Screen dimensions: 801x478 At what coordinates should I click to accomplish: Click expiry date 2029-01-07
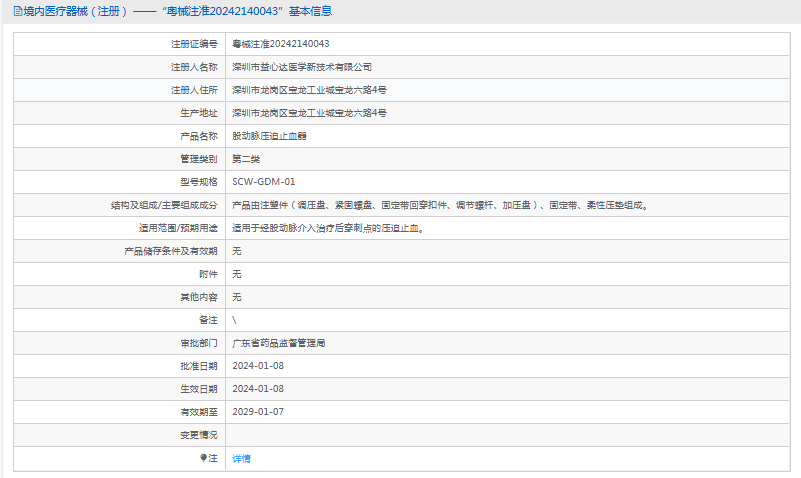coord(258,412)
